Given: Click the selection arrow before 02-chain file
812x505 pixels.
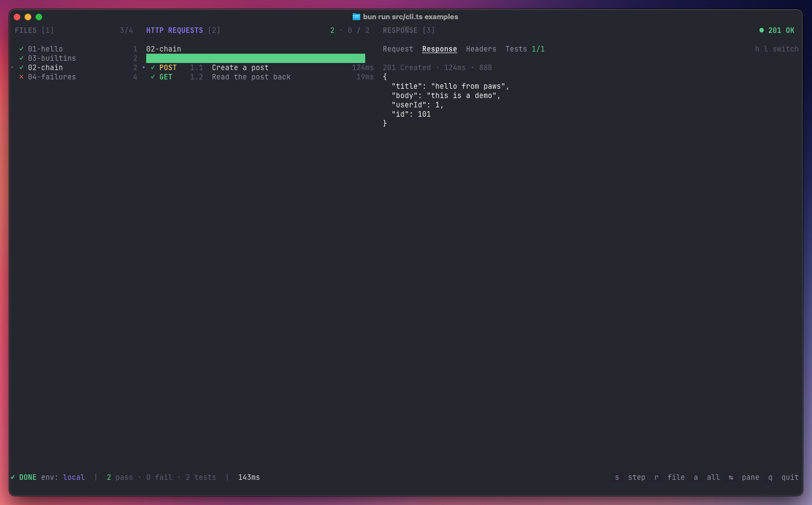Looking at the screenshot, I should coord(13,68).
